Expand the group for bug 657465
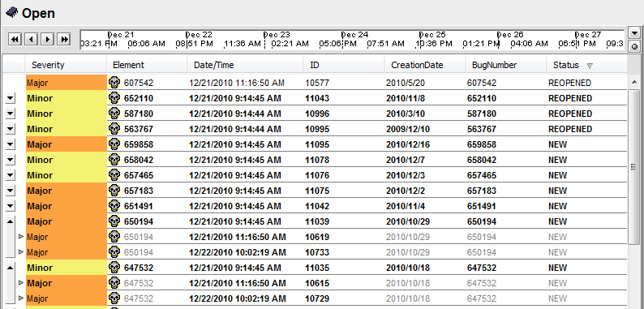644x309 pixels. [11, 175]
